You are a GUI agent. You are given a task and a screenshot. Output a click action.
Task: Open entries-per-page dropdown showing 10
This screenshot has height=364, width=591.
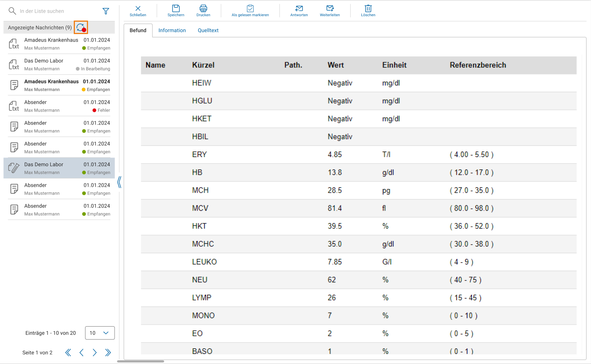point(100,333)
